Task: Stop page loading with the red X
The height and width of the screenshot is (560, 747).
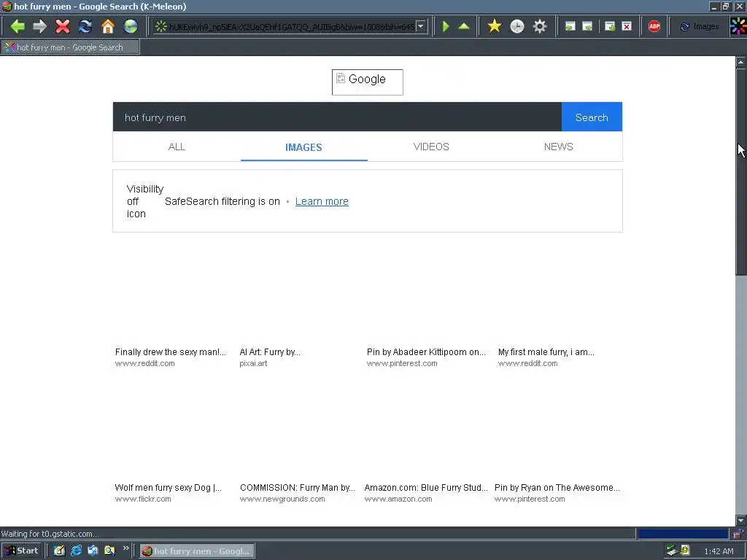Action: click(x=63, y=26)
